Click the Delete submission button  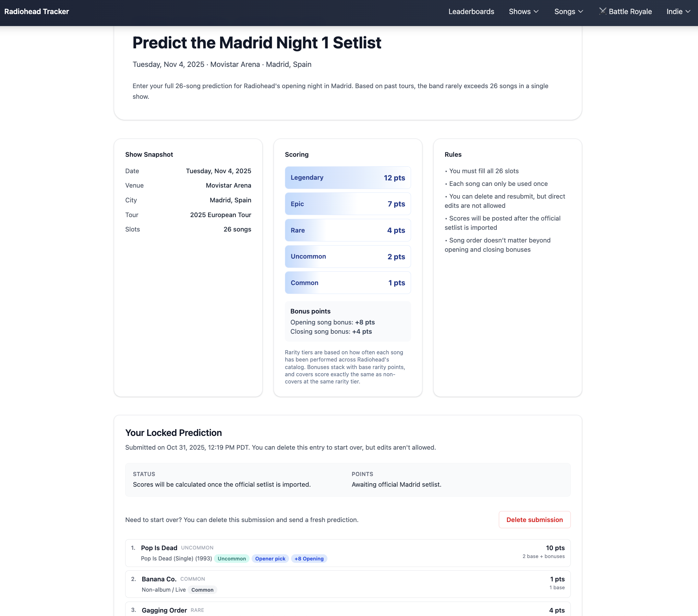pyautogui.click(x=534, y=520)
